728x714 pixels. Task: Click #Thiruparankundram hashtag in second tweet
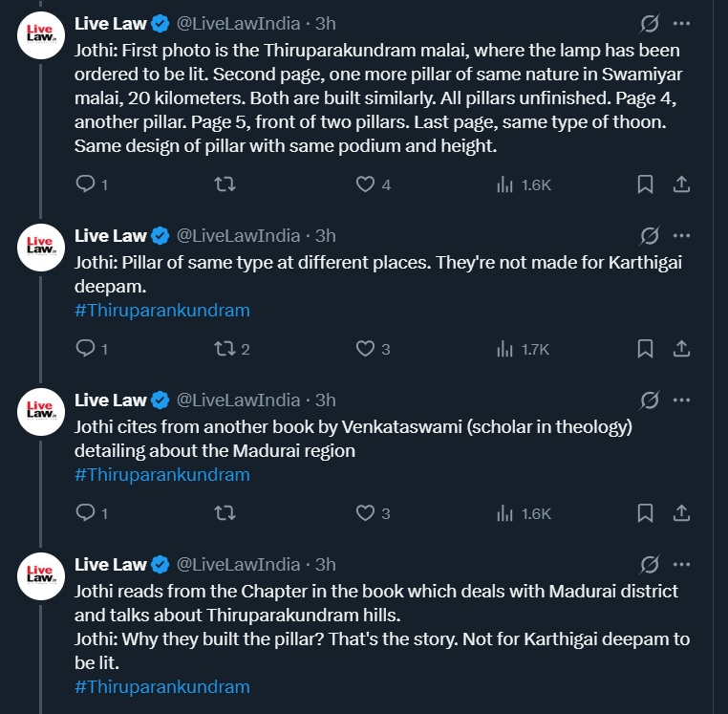[161, 310]
